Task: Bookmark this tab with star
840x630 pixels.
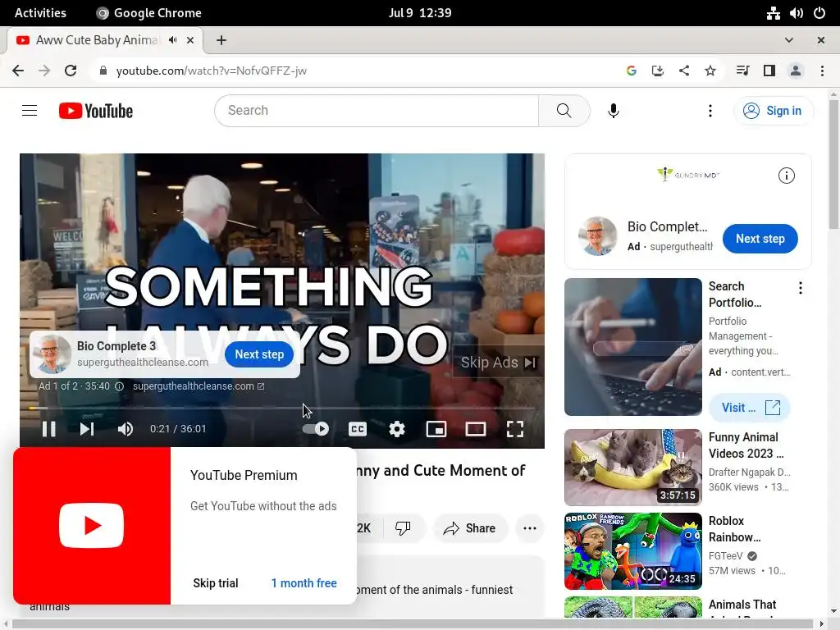Action: click(x=710, y=71)
